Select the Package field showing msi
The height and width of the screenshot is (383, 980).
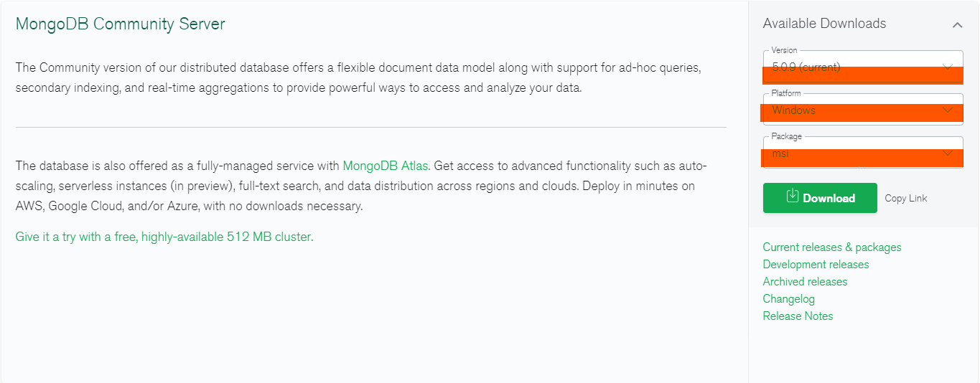point(863,153)
